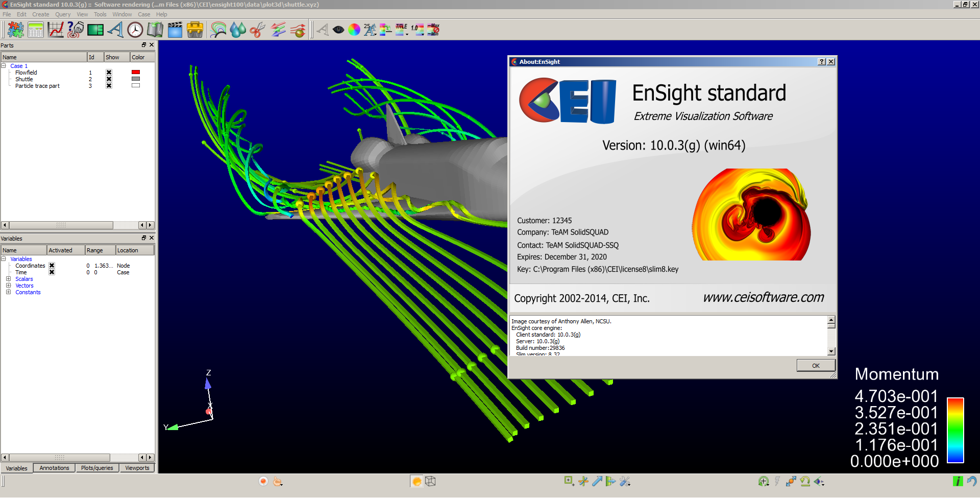Open the text size 25 dropdown
Viewport: 980px width, 498px height.
[x=370, y=30]
